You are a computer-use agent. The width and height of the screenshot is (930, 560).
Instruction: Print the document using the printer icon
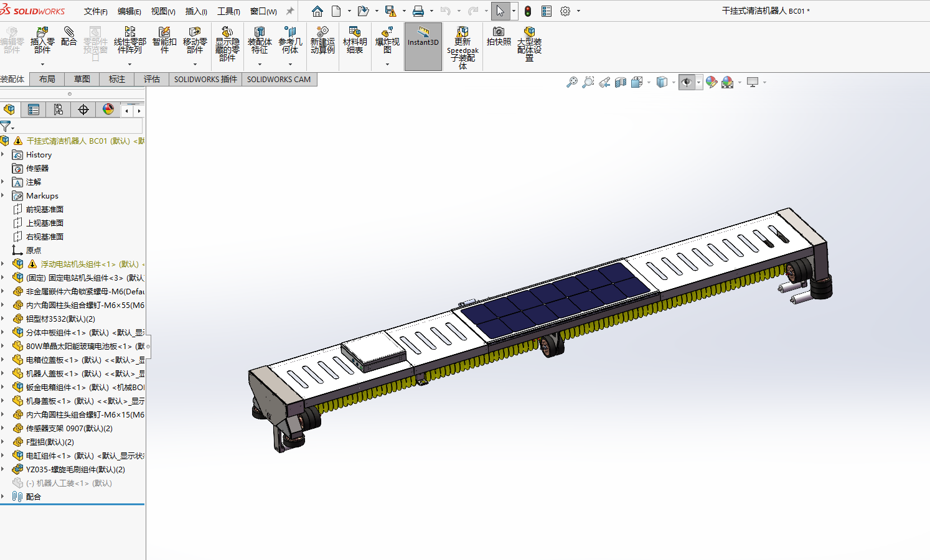(418, 11)
